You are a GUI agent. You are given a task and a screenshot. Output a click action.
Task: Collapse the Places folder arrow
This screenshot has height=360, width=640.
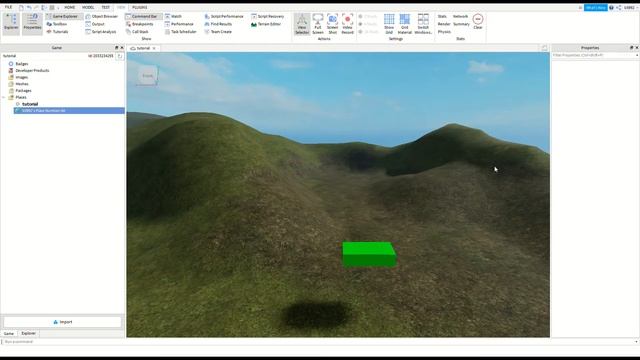pyautogui.click(x=4, y=98)
